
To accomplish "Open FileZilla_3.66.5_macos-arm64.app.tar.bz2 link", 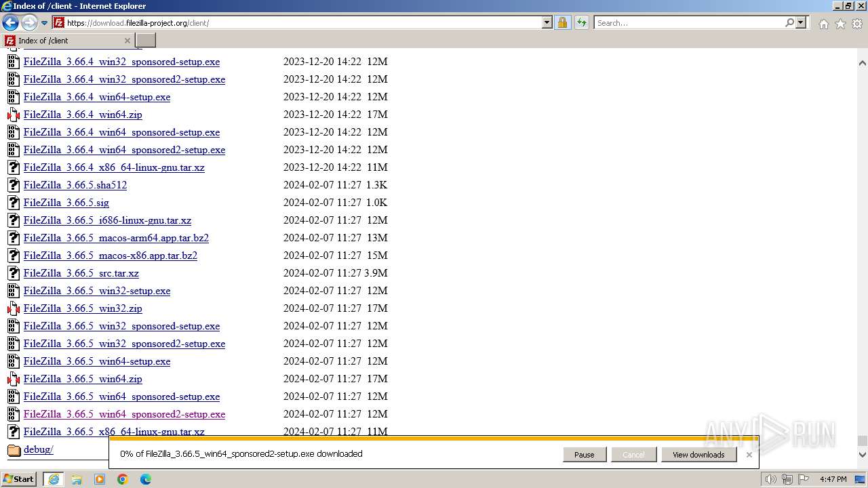I will coord(116,238).
